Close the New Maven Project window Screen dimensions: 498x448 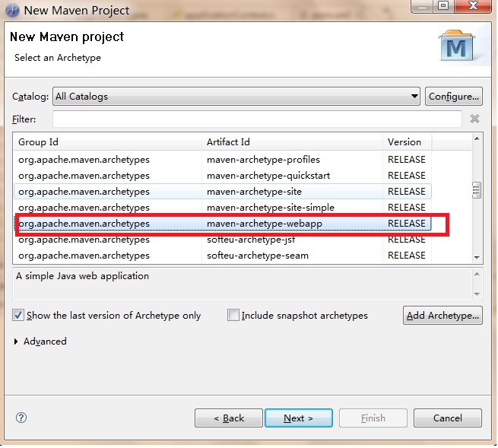coord(473,5)
